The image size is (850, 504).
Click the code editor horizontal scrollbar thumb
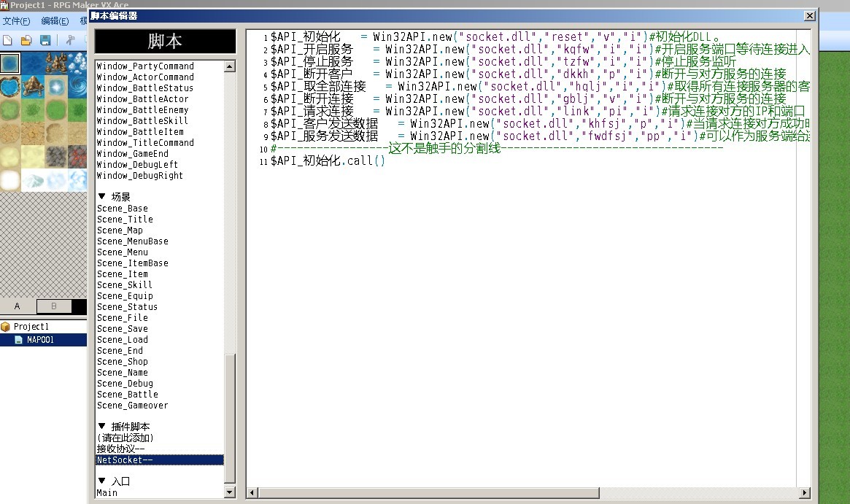pos(428,492)
